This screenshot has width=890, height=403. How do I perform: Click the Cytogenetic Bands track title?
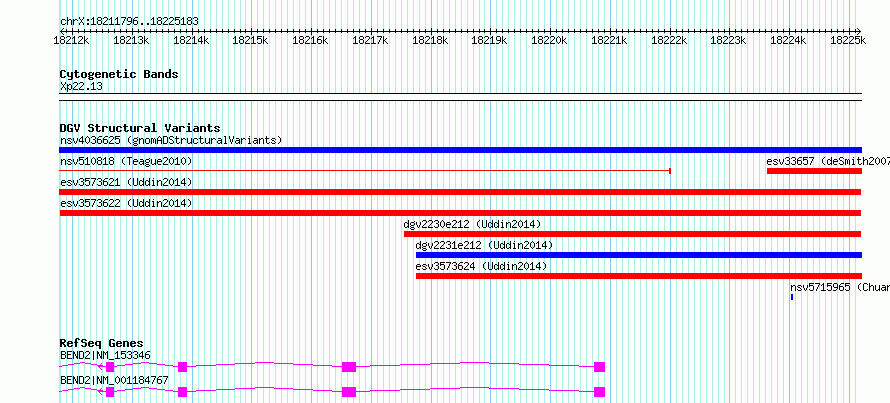(x=119, y=74)
